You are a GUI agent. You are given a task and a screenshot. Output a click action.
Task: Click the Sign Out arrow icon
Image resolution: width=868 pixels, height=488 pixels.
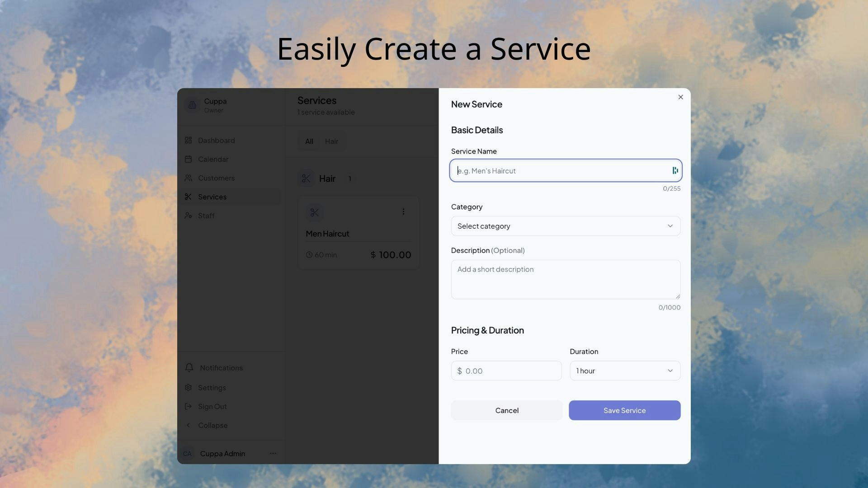click(x=188, y=407)
